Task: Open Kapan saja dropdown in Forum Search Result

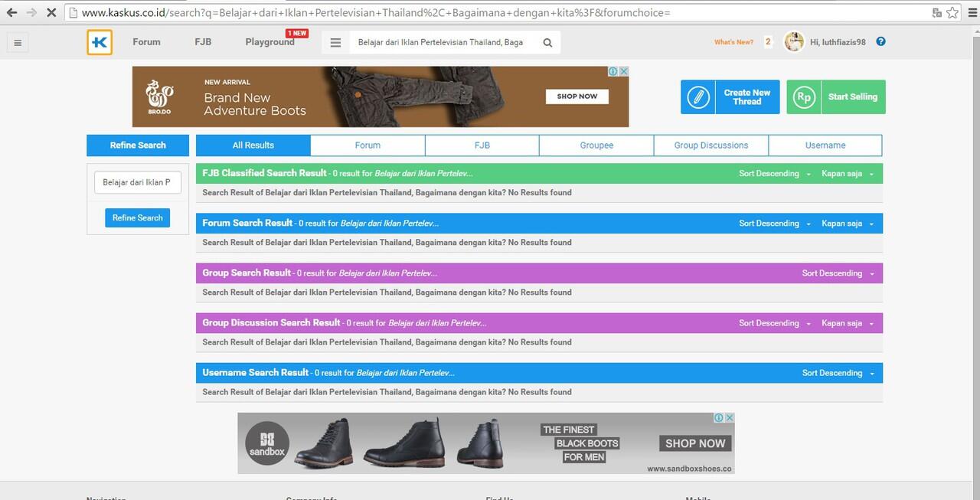Action: point(848,224)
